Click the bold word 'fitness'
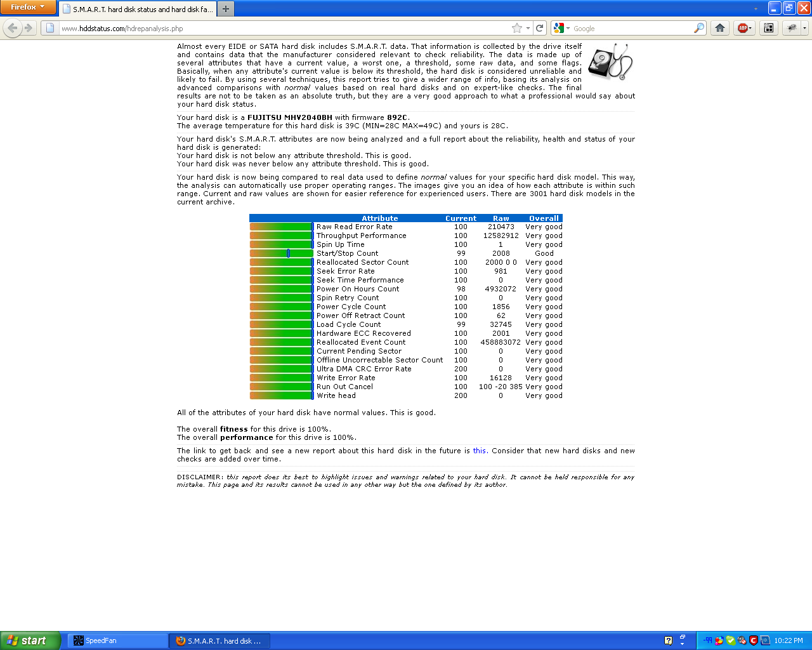Screen dimensions: 812x650 pyautogui.click(x=234, y=429)
